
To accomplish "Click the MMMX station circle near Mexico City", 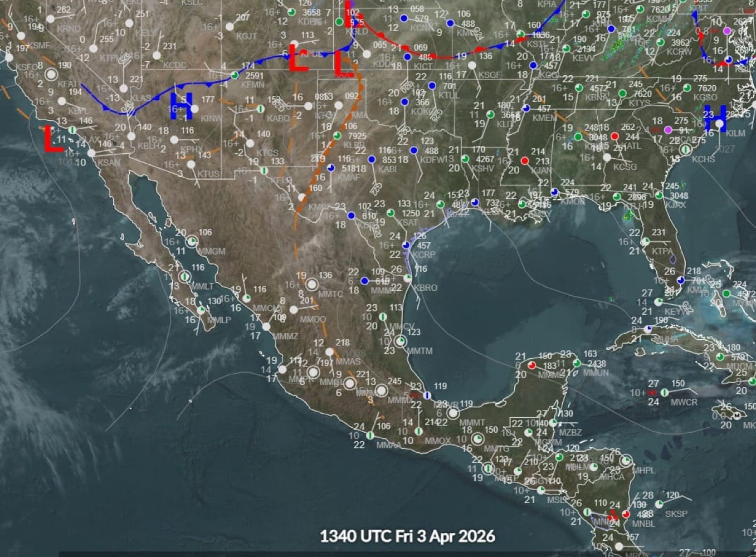I will coord(382,392).
